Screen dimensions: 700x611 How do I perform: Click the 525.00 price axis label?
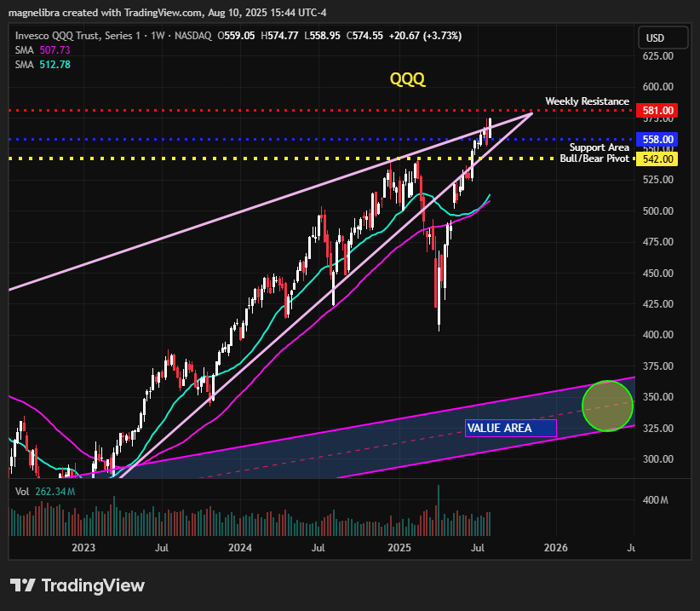point(658,180)
